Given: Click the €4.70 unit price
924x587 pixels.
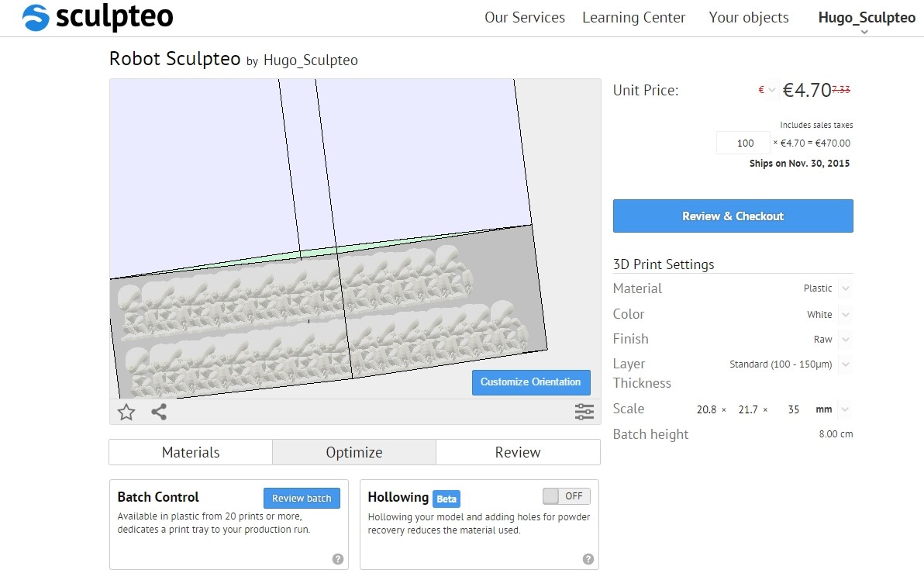Looking at the screenshot, I should pos(807,90).
